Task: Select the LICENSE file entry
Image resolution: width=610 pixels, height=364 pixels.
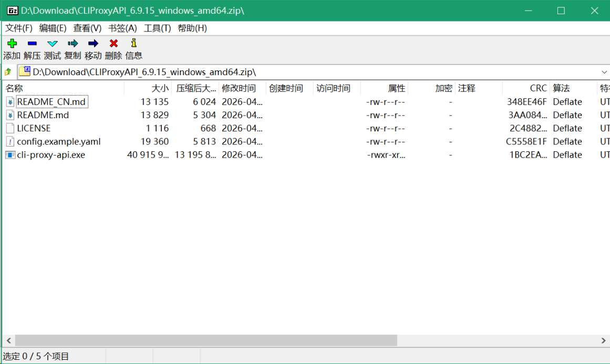Action: coord(34,128)
